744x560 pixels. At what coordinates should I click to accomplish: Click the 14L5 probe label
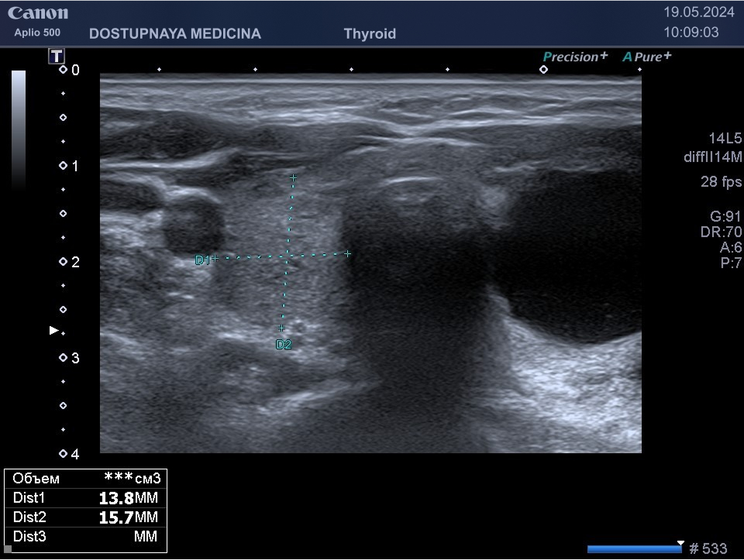click(x=725, y=139)
